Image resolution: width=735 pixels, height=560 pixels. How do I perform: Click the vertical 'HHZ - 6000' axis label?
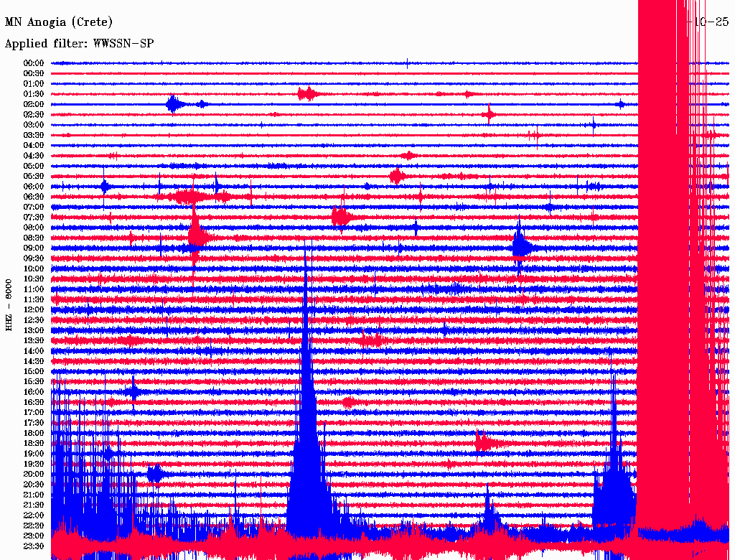9,305
